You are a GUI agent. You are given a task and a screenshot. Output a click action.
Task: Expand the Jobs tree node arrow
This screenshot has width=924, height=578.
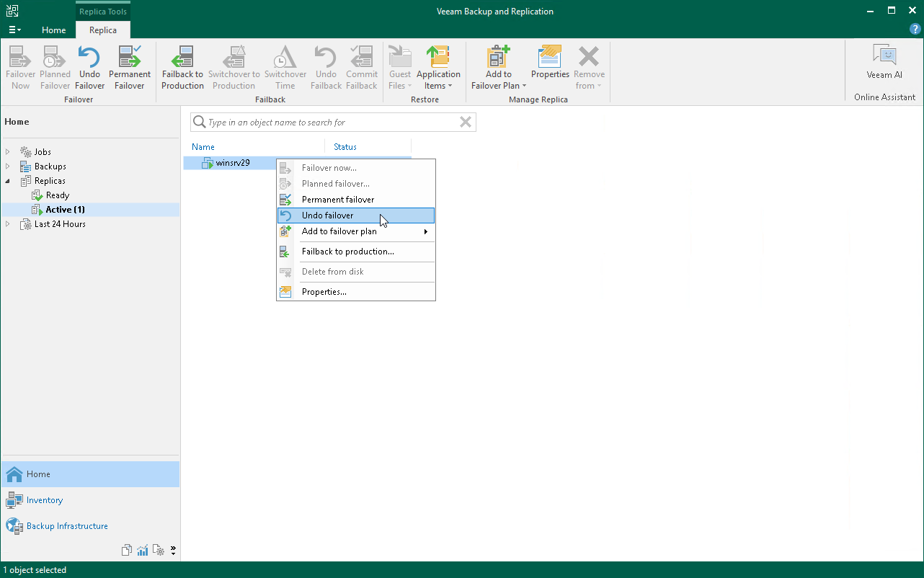(x=8, y=152)
